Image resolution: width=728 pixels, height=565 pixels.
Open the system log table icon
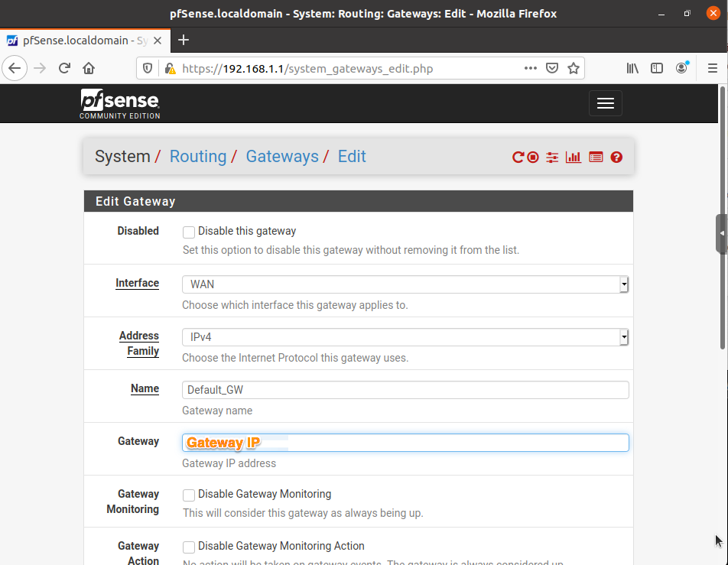pos(595,156)
